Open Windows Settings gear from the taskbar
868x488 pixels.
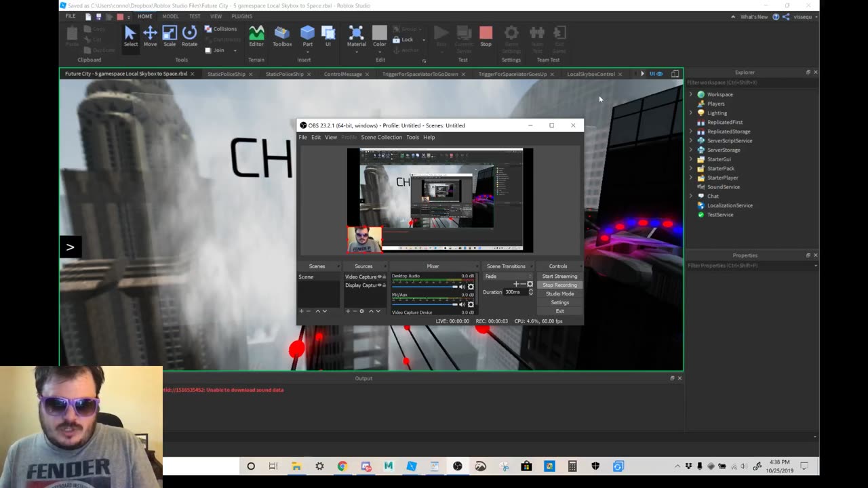click(x=319, y=466)
